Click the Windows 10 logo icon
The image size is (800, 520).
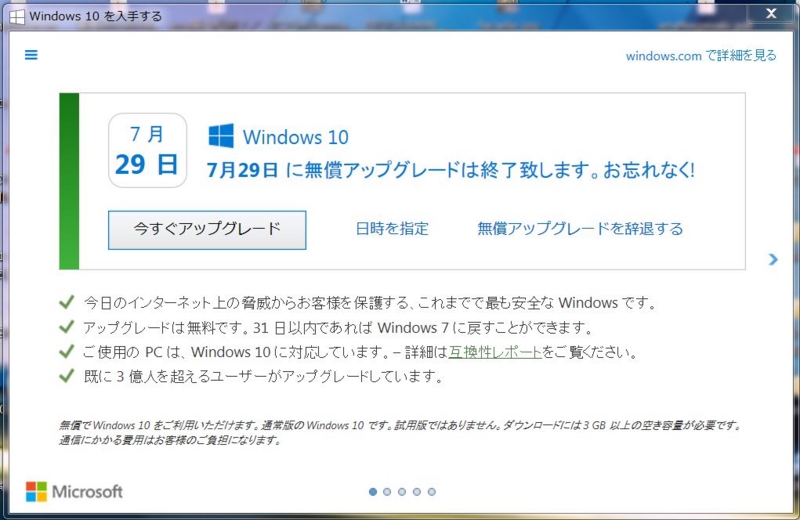(x=221, y=136)
